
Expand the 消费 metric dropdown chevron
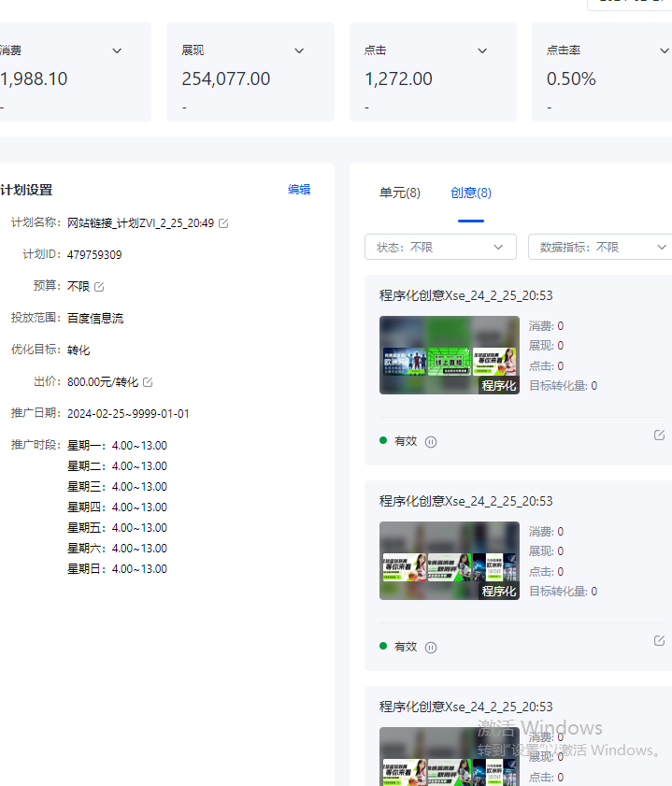(x=117, y=50)
